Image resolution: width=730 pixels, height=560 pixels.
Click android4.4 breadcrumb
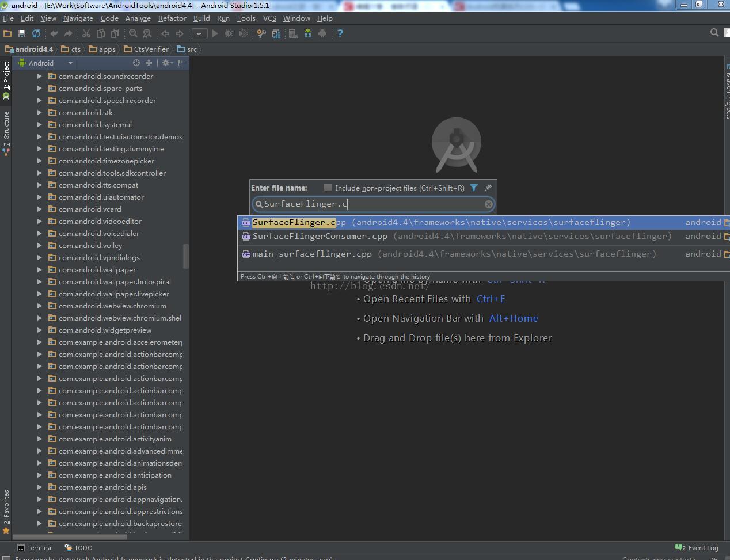[x=29, y=49]
